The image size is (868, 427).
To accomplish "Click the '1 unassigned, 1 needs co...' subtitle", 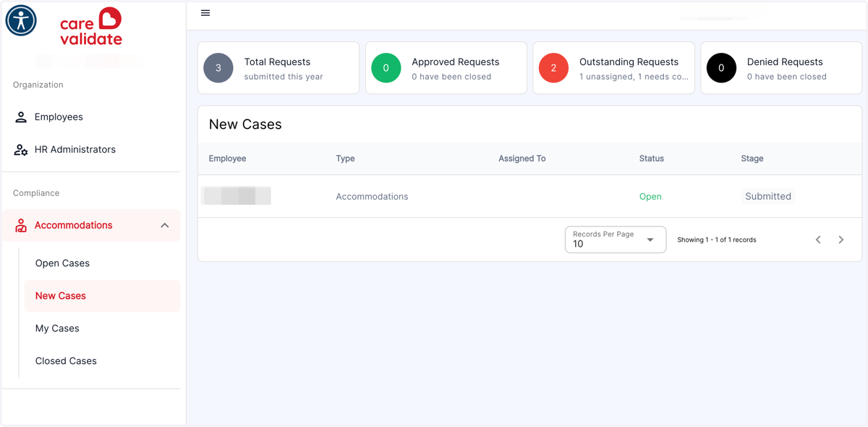I will click(634, 77).
